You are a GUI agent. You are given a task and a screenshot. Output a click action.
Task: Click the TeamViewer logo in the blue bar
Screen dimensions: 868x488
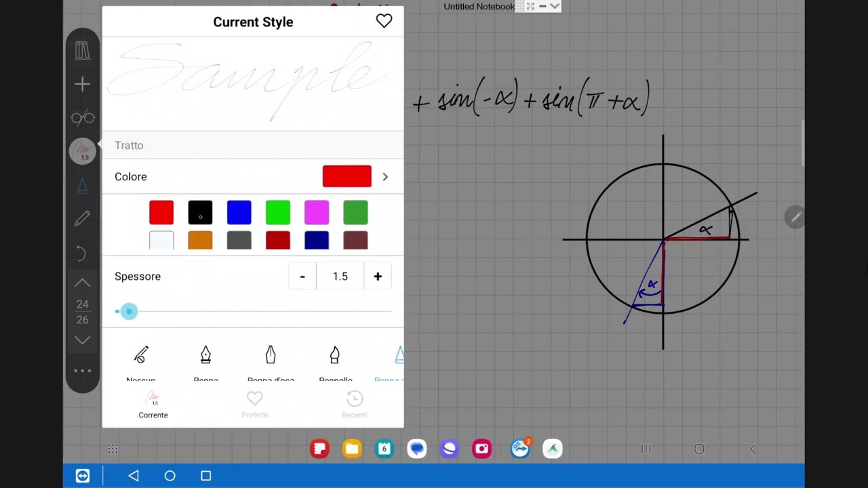click(82, 476)
